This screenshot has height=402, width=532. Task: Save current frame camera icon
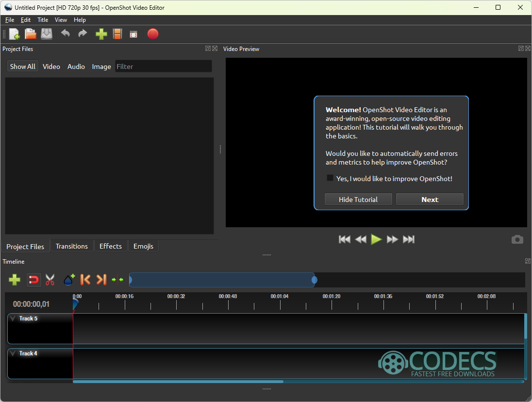pyautogui.click(x=517, y=239)
